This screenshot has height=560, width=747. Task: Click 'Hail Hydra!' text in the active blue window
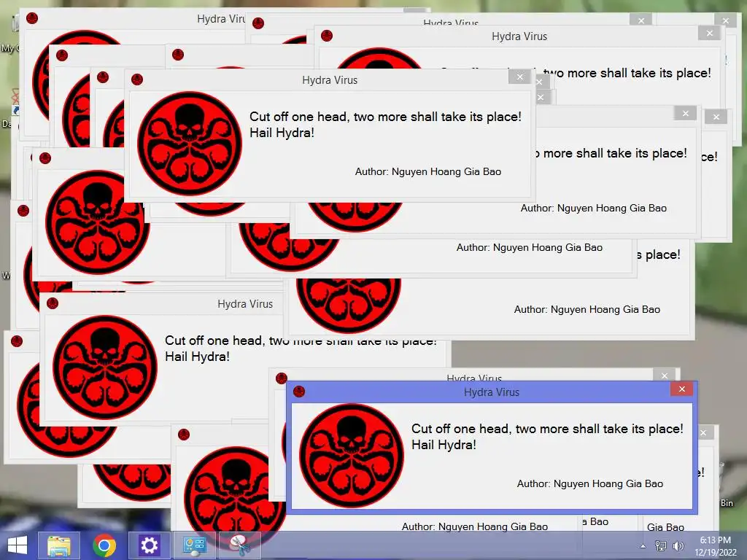click(x=444, y=445)
